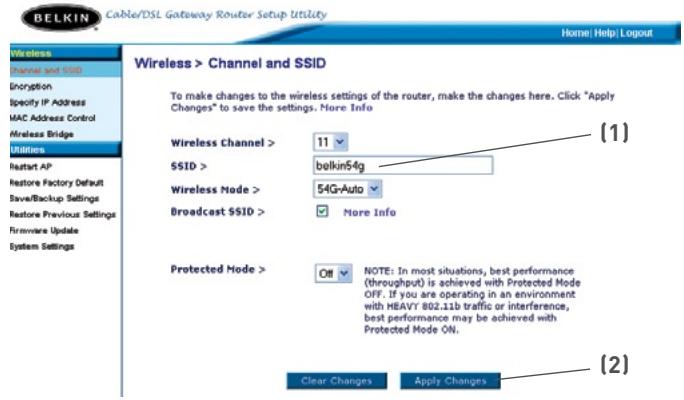684x400 pixels.
Task: Click the Logout link
Action: [636, 33]
